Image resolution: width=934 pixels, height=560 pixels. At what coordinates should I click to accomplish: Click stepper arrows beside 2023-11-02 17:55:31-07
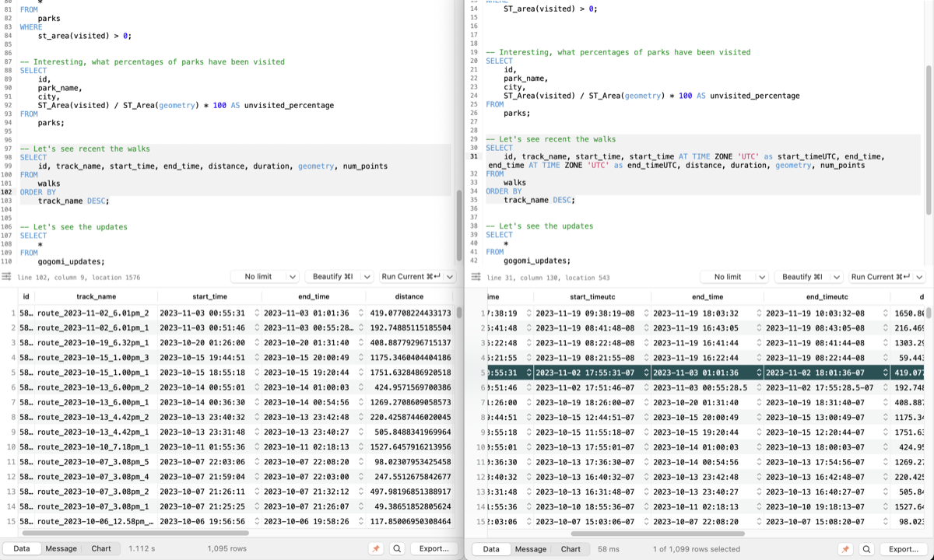pos(646,372)
